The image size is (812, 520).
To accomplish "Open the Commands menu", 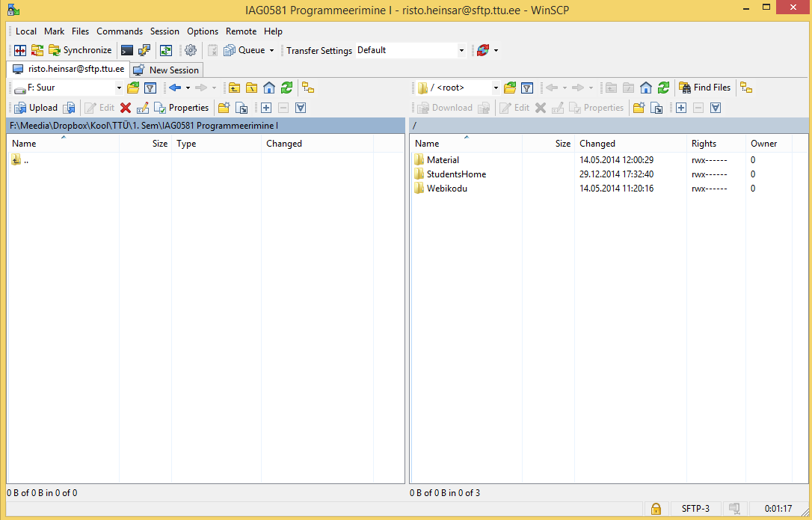I will pyautogui.click(x=120, y=31).
